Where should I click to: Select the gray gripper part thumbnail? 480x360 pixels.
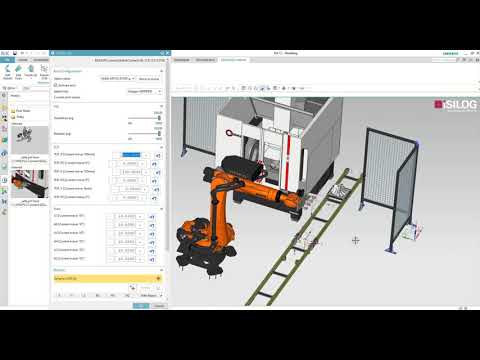30,140
